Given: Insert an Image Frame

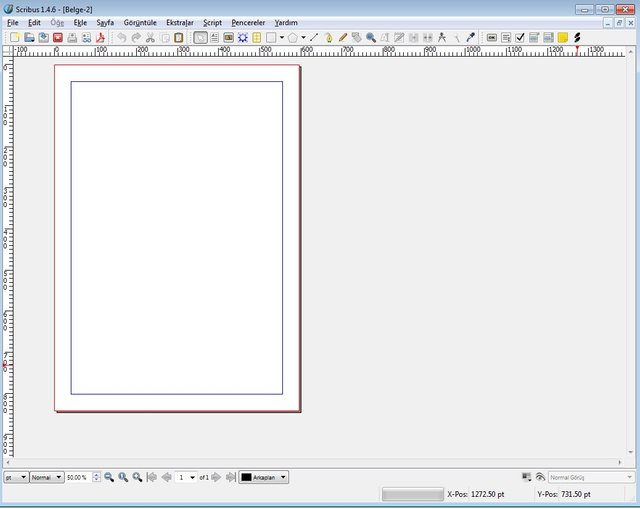Looking at the screenshot, I should 229,38.
